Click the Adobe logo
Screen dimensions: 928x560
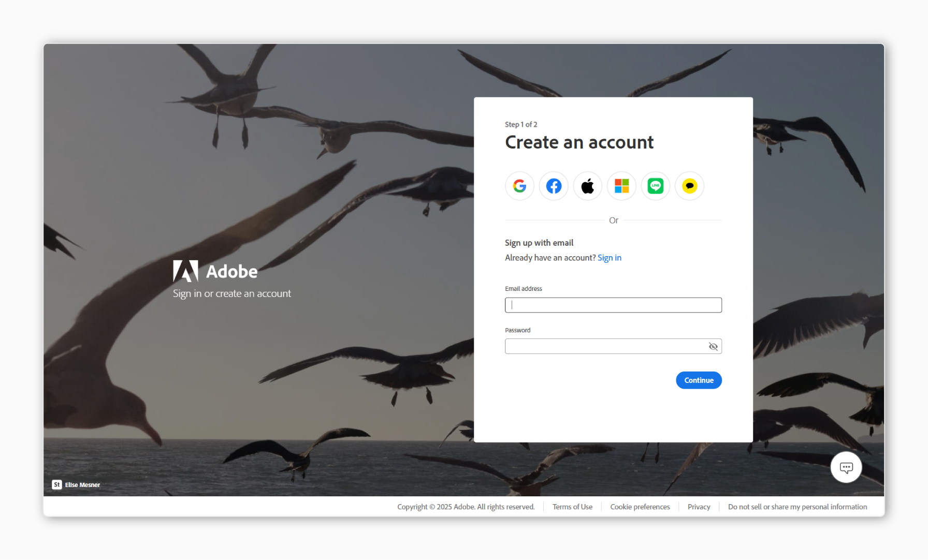tap(215, 271)
